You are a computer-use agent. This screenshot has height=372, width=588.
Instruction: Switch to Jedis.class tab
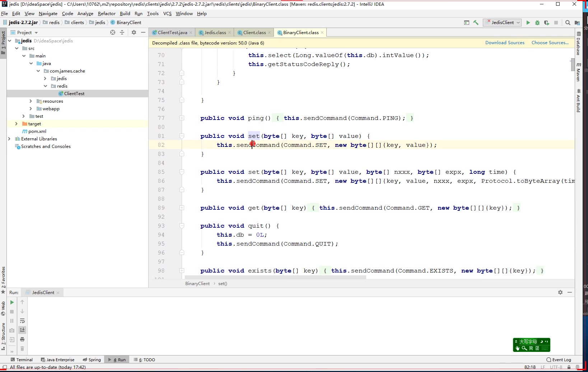point(215,33)
